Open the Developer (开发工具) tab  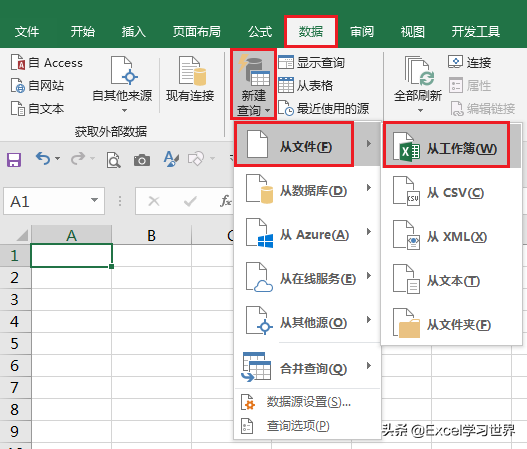click(x=476, y=32)
